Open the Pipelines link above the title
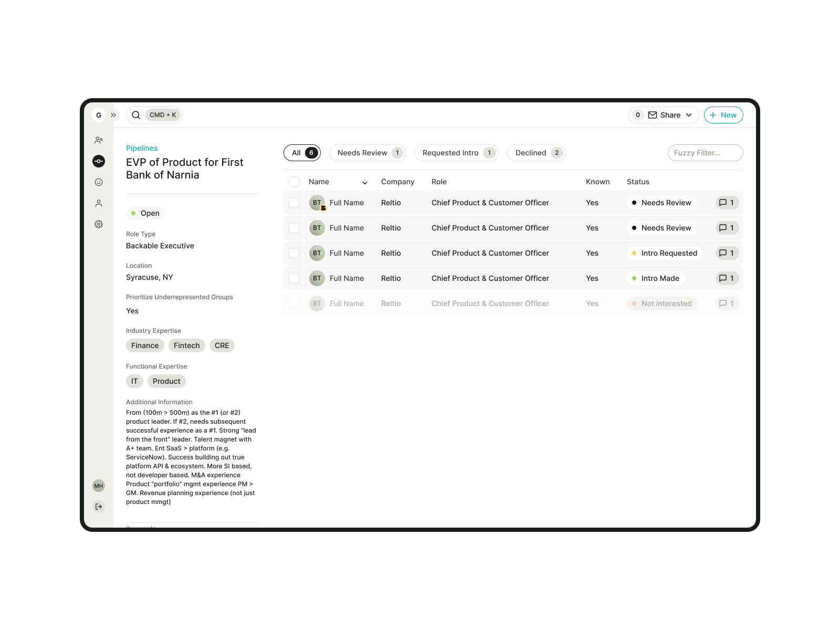840x630 pixels. click(x=141, y=148)
